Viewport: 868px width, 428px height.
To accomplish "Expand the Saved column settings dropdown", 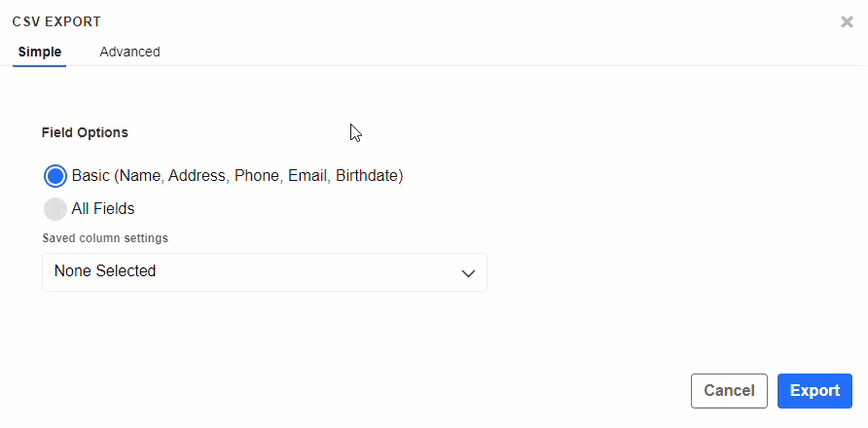I will 264,272.
